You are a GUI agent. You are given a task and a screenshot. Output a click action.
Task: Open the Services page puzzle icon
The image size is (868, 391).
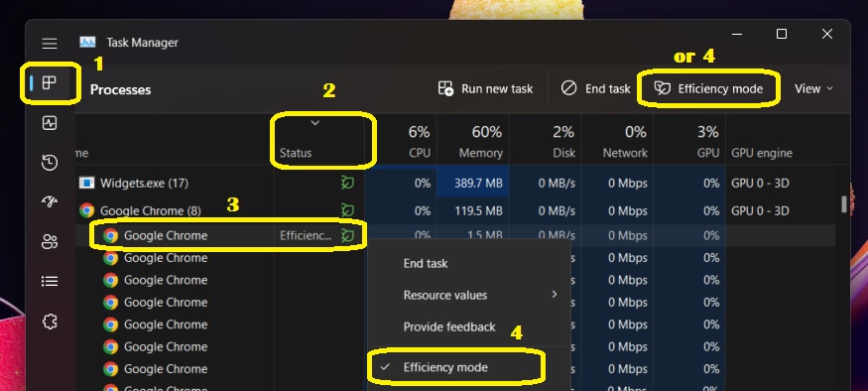tap(50, 322)
